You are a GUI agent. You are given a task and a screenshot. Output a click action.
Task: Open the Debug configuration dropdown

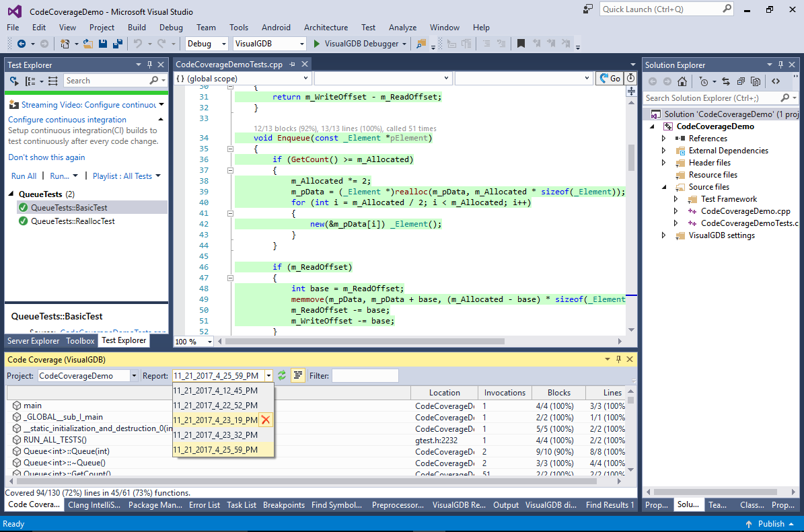click(x=223, y=44)
